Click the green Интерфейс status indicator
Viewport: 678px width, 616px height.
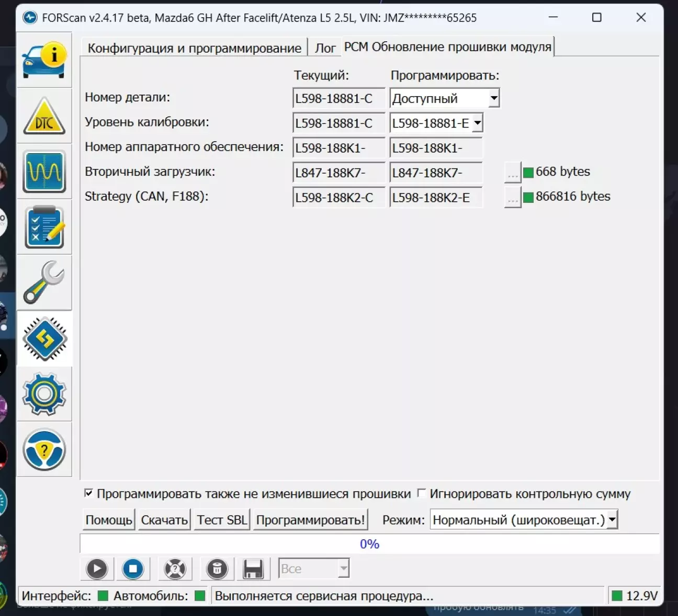coord(103,596)
